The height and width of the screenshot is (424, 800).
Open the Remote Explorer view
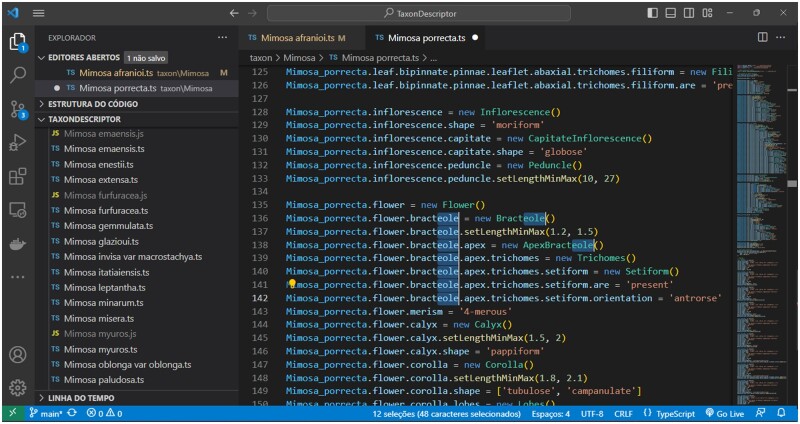(x=18, y=210)
